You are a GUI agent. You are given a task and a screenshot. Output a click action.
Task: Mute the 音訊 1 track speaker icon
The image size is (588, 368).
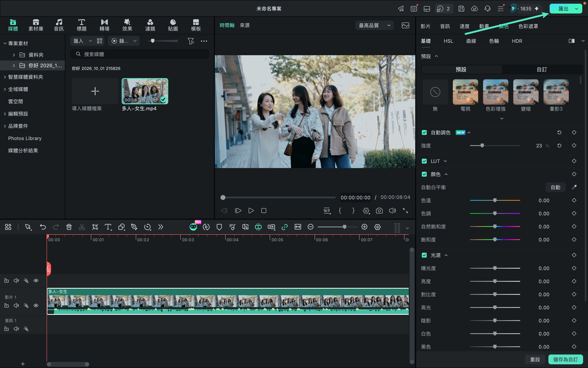point(16,329)
